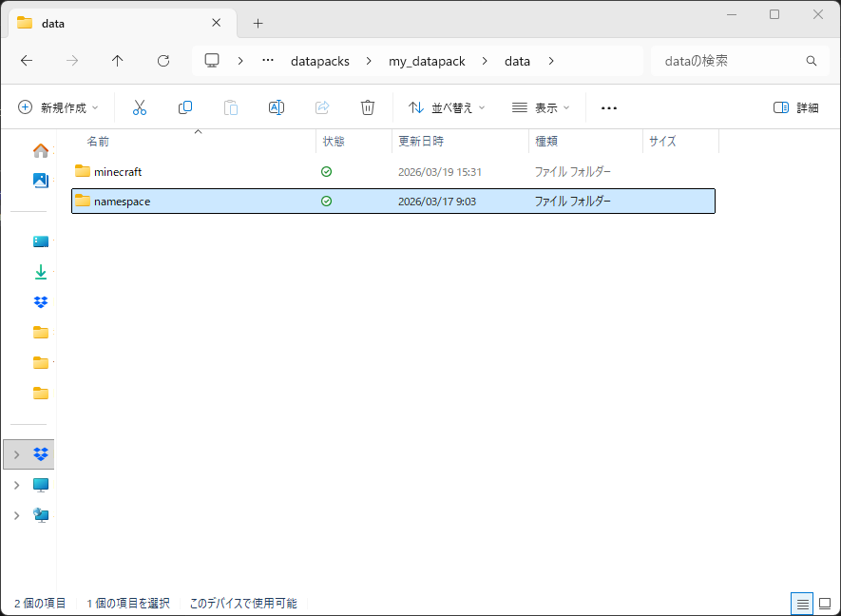841x616 pixels.
Task: Click the dataの検索 search box
Action: 740,61
